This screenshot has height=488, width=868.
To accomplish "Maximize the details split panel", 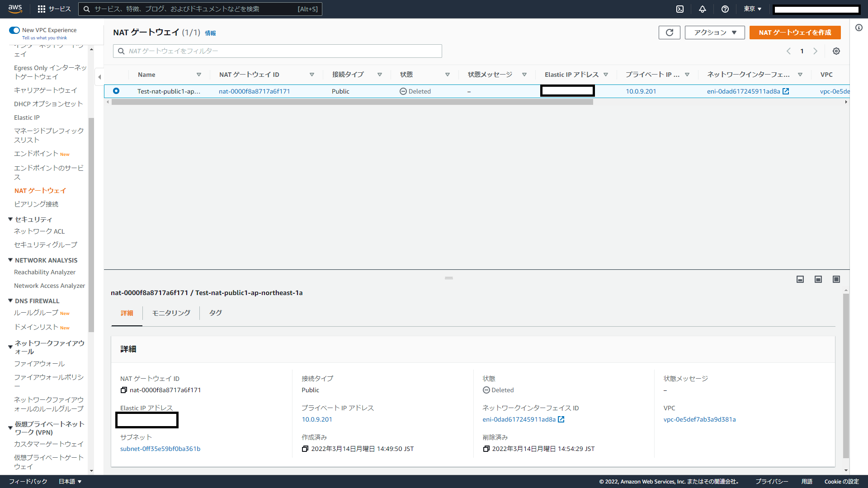I will tap(836, 279).
